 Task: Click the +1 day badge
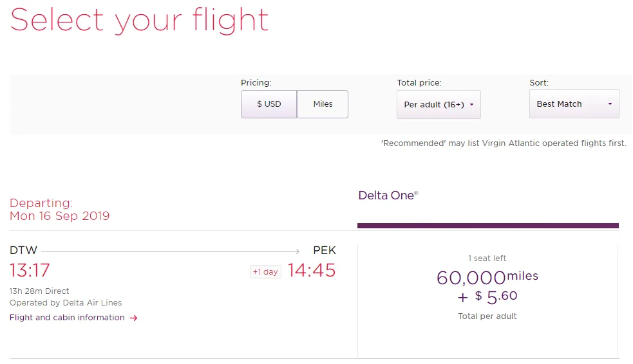pos(265,271)
